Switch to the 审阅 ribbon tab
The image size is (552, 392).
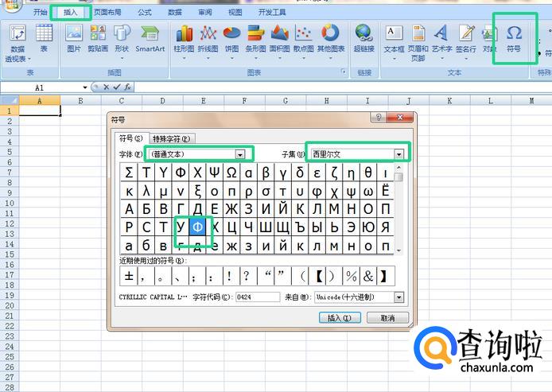[205, 12]
